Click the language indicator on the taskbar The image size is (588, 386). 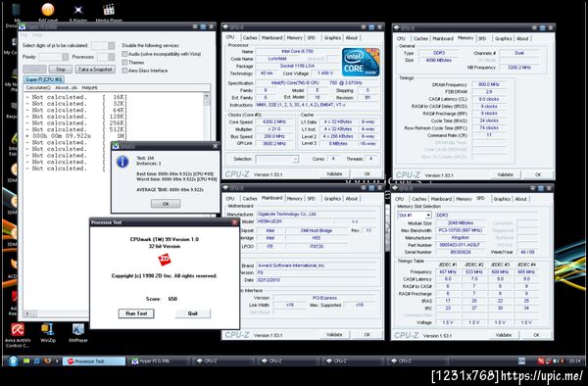(x=521, y=361)
